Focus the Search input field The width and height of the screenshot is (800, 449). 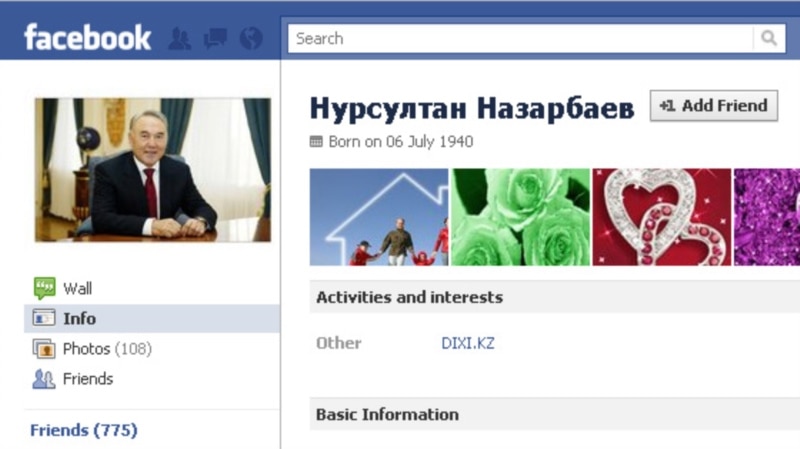click(520, 38)
